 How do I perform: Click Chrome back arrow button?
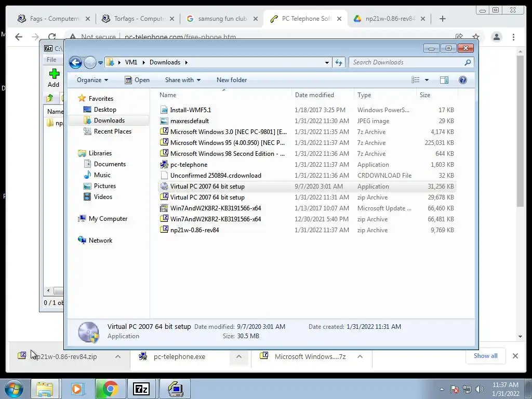[x=19, y=37]
